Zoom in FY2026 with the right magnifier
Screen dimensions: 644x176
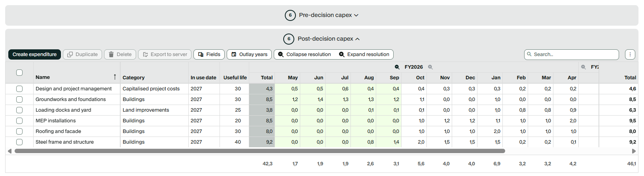430,67
